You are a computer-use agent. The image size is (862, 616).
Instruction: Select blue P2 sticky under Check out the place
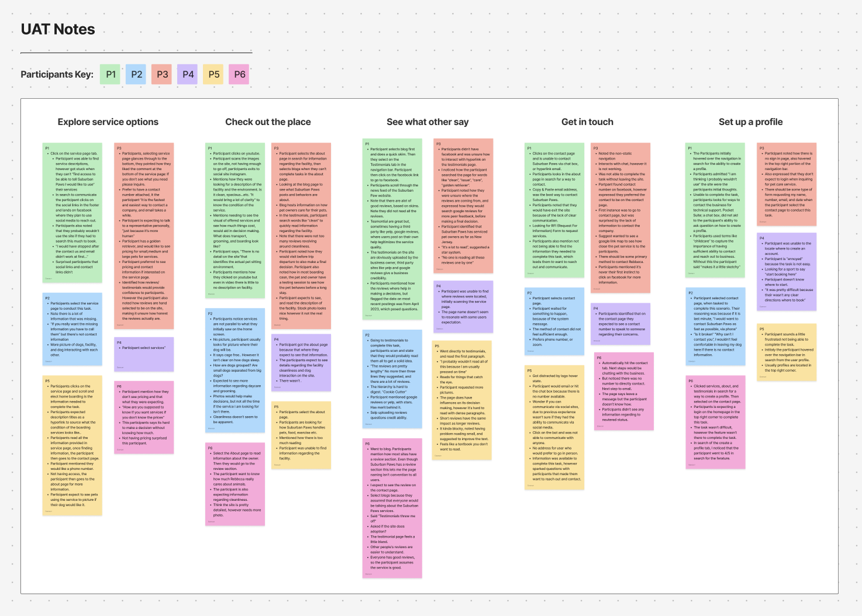coord(235,370)
